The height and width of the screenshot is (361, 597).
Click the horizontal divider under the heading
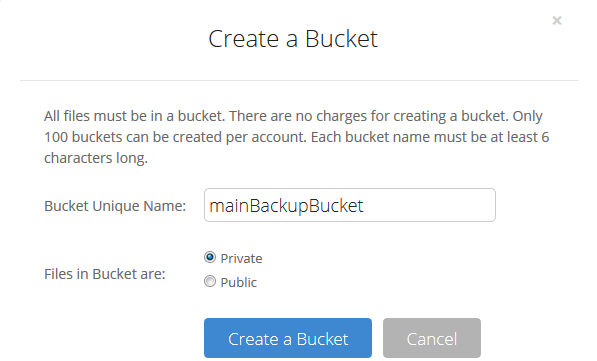(x=299, y=80)
